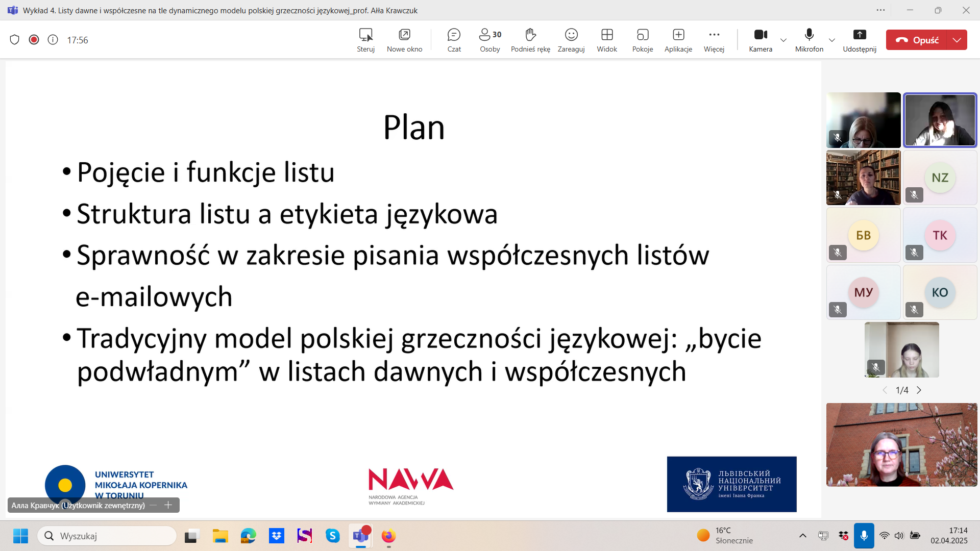Select the highlighted active speaker video tile
Screen dimensions: 980x551
pos(940,120)
